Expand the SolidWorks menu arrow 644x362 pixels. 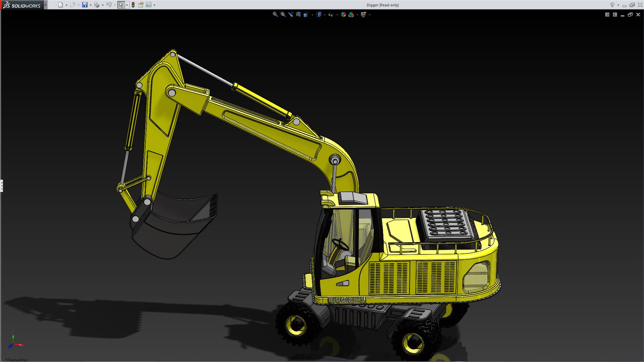[46, 5]
